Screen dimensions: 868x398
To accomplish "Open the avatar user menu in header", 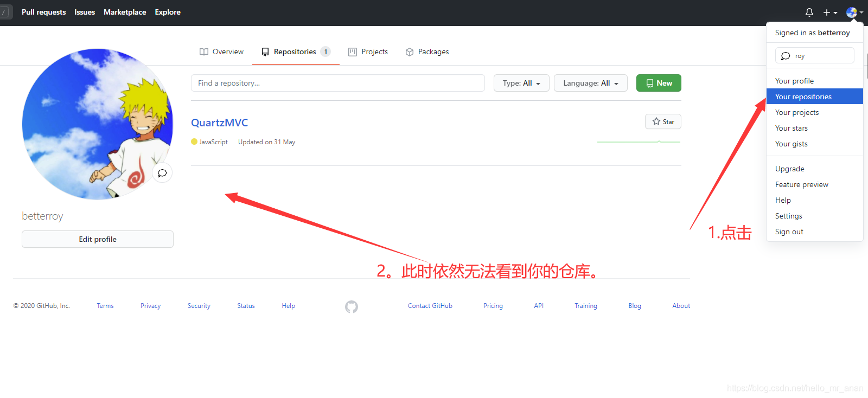I will (854, 12).
